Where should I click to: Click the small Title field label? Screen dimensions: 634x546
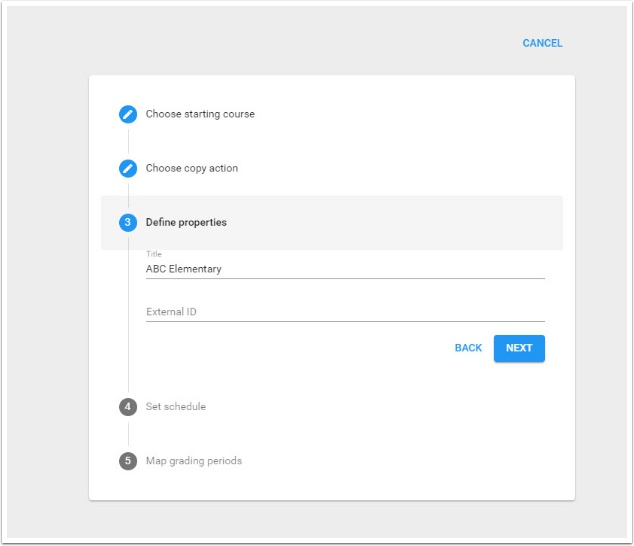[154, 254]
